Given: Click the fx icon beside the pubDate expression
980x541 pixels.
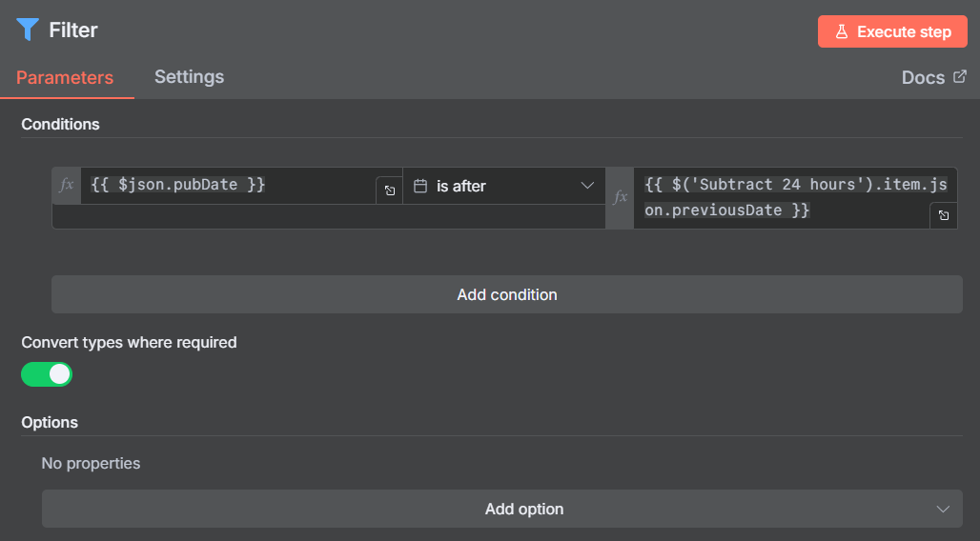Looking at the screenshot, I should pyautogui.click(x=66, y=185).
